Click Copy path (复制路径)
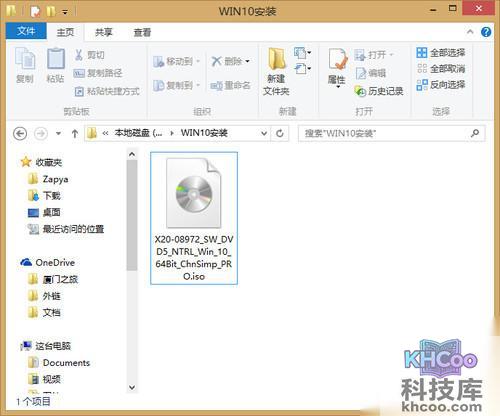This screenshot has width=500, height=416. click(98, 73)
